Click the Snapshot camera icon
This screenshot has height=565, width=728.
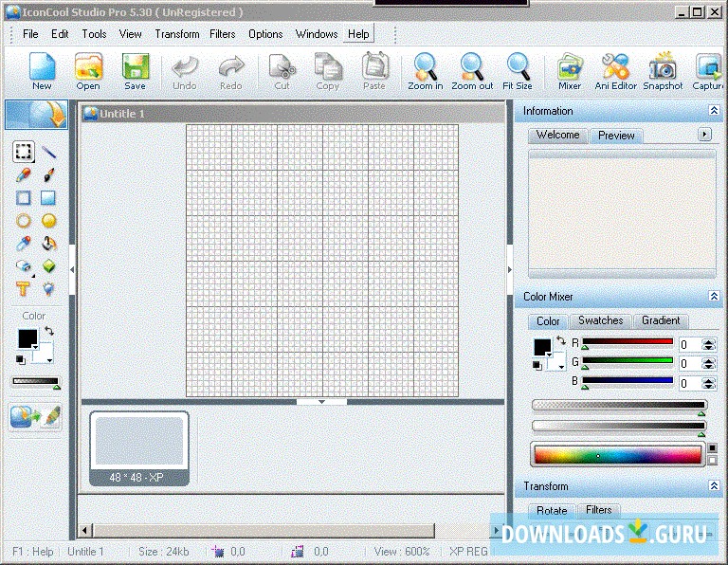coord(663,70)
